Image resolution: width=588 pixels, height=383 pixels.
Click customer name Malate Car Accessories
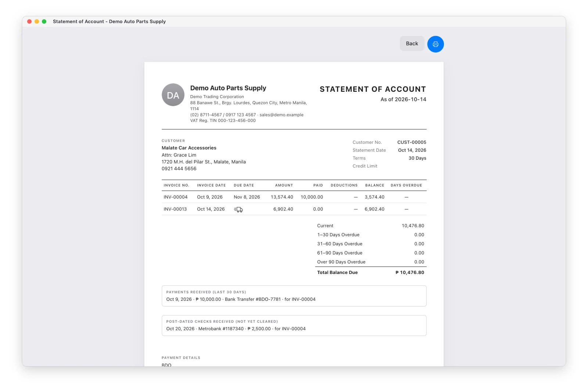(189, 148)
